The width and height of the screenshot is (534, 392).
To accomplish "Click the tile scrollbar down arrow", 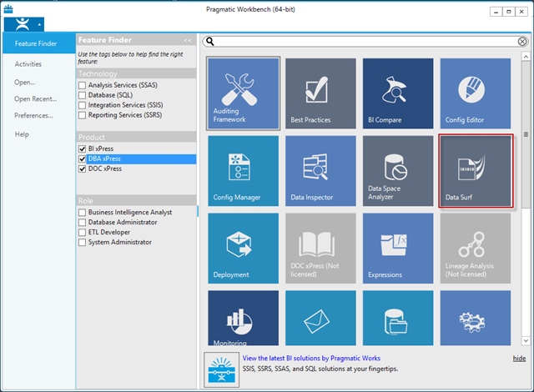I will click(x=526, y=340).
